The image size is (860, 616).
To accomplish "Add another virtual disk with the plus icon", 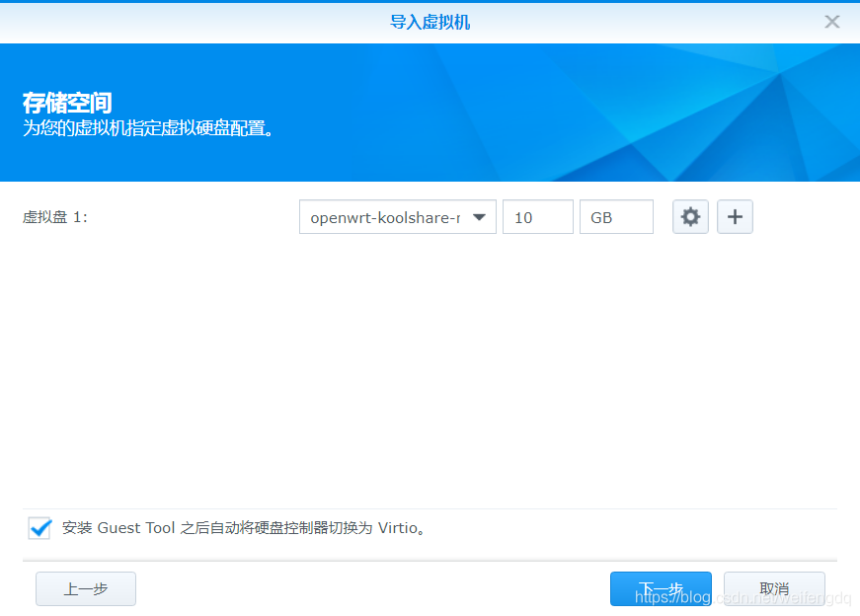I will point(735,216).
